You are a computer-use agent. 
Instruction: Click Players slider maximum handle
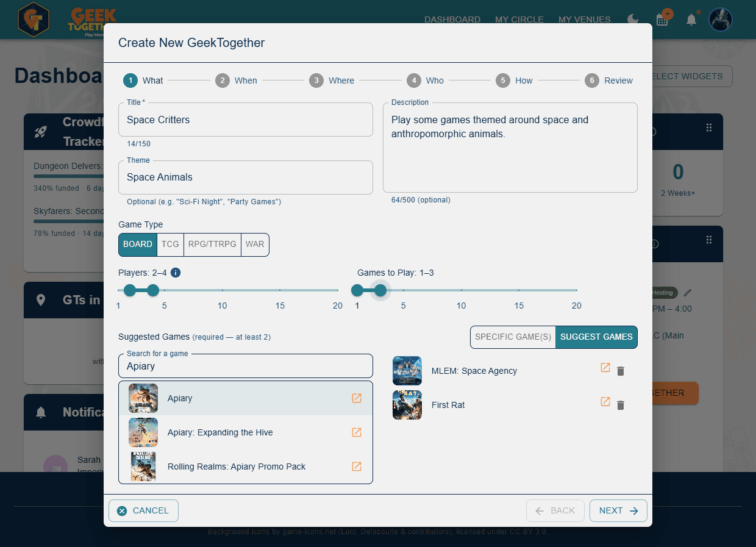click(x=153, y=290)
